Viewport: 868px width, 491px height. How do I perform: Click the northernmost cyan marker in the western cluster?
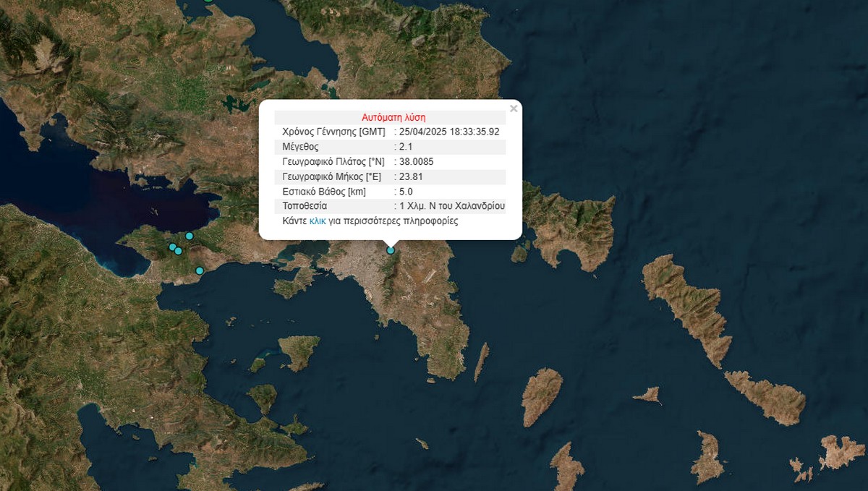pos(190,236)
